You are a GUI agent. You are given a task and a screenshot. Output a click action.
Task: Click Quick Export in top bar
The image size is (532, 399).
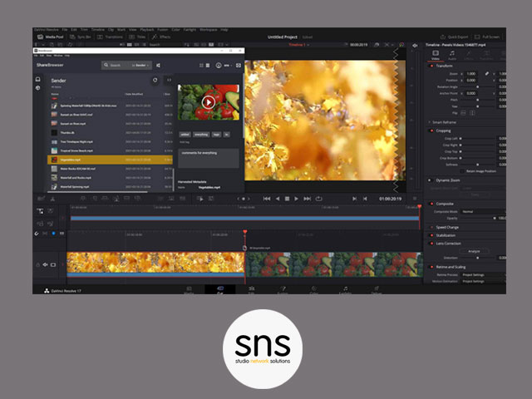[454, 37]
